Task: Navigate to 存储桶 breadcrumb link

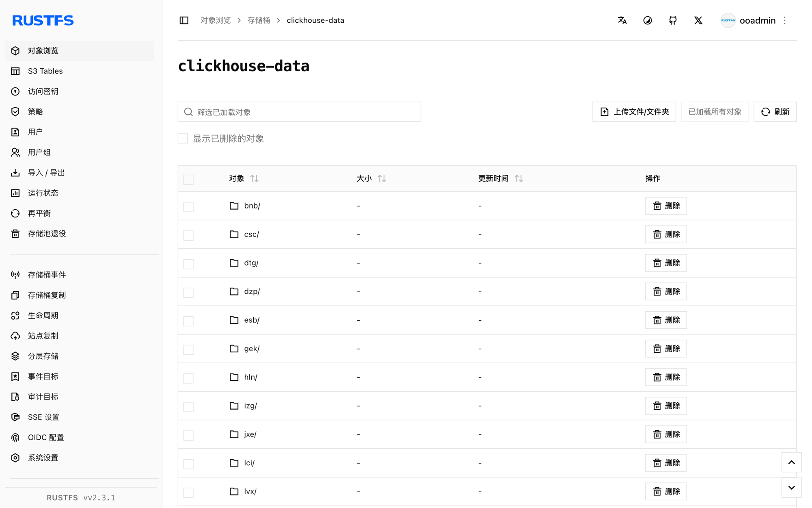Action: [x=259, y=20]
